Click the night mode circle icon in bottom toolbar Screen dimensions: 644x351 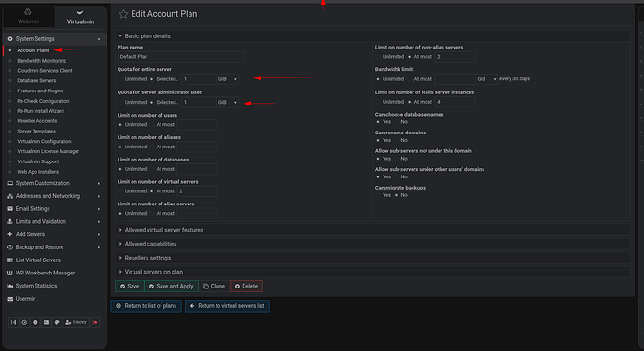click(24, 322)
